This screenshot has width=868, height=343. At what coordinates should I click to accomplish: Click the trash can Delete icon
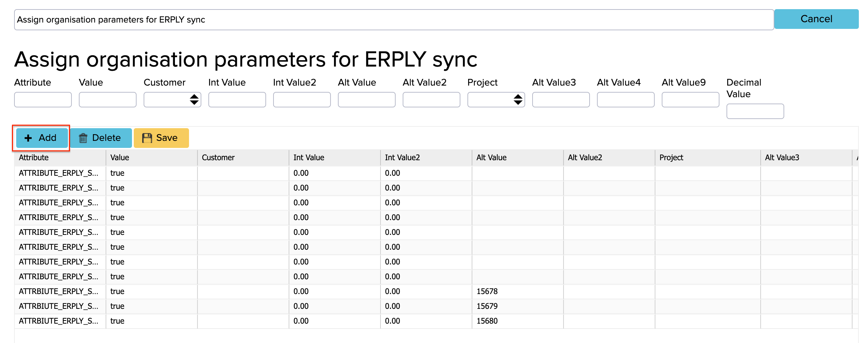(x=83, y=138)
